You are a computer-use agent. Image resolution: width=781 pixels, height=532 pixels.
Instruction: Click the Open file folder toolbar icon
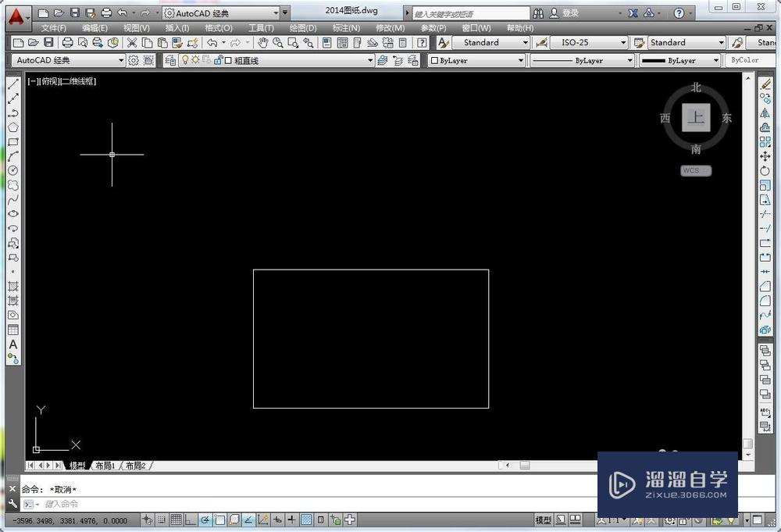tap(34, 43)
